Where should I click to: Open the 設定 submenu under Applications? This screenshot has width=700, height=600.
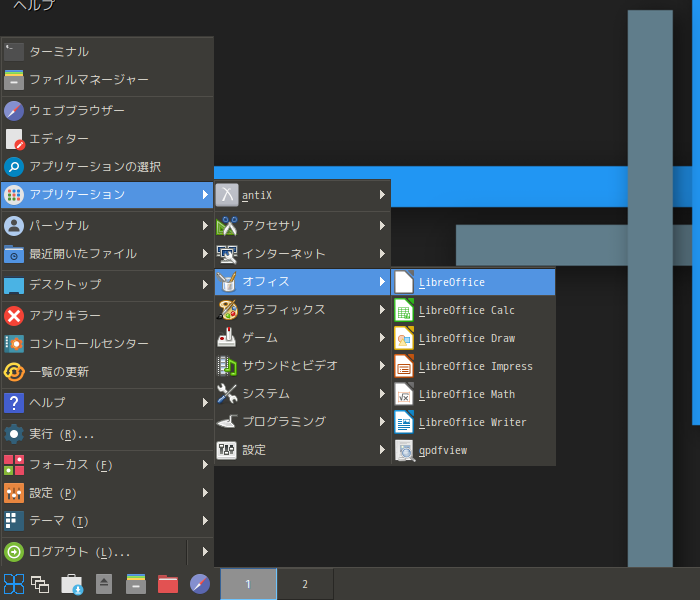[x=302, y=450]
